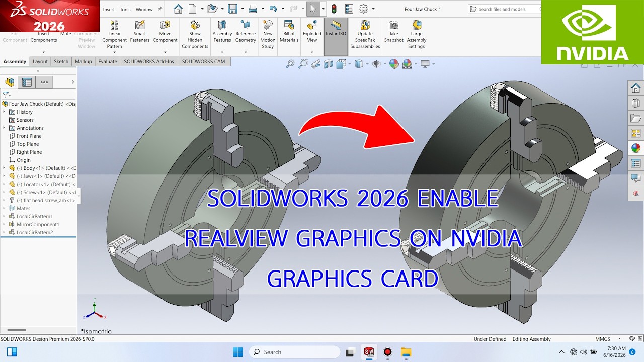Open the Assembly Features dropdown arrow
The height and width of the screenshot is (362, 644).
tap(222, 52)
